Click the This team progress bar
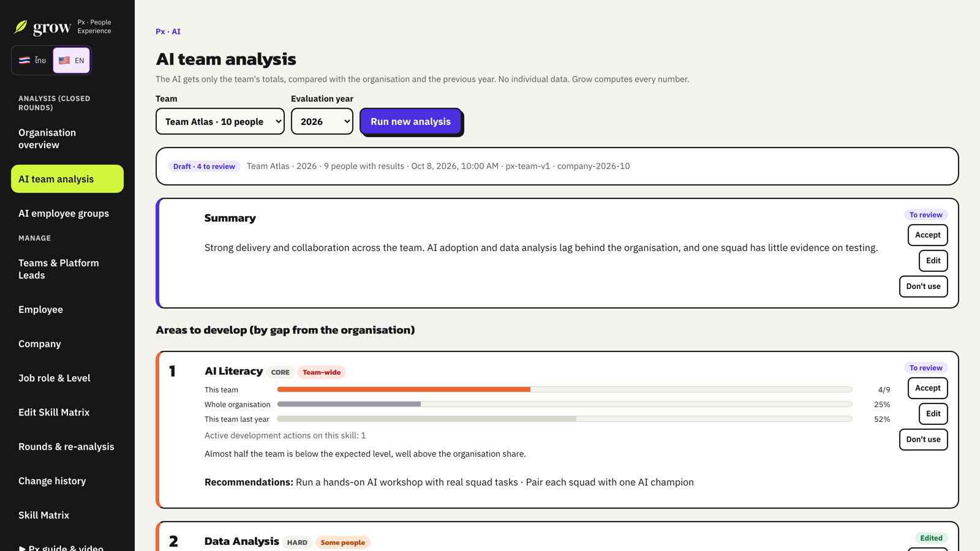980x551 pixels. pyautogui.click(x=564, y=389)
